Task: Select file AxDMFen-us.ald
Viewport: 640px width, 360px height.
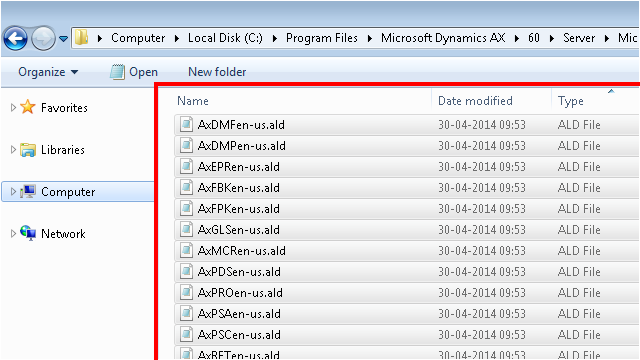Action: coord(241,124)
